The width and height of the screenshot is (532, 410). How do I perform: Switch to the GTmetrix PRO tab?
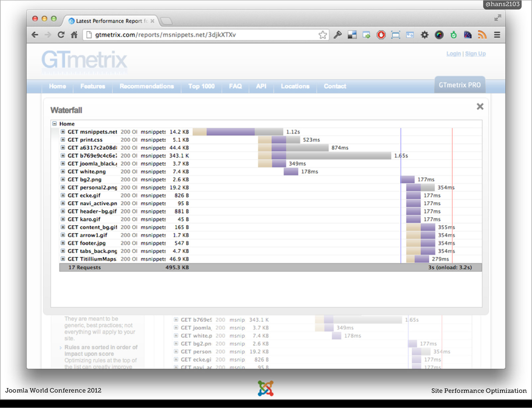[460, 85]
